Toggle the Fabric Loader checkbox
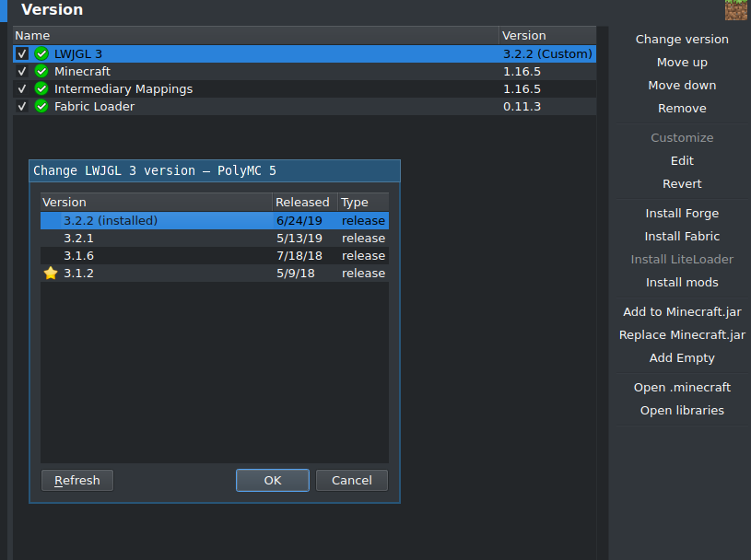Screen dimensions: 751x560 (x=21, y=106)
